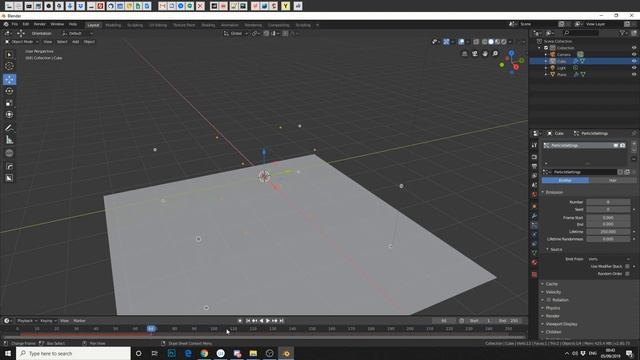
Task: Click the play animation button
Action: click(x=268, y=321)
